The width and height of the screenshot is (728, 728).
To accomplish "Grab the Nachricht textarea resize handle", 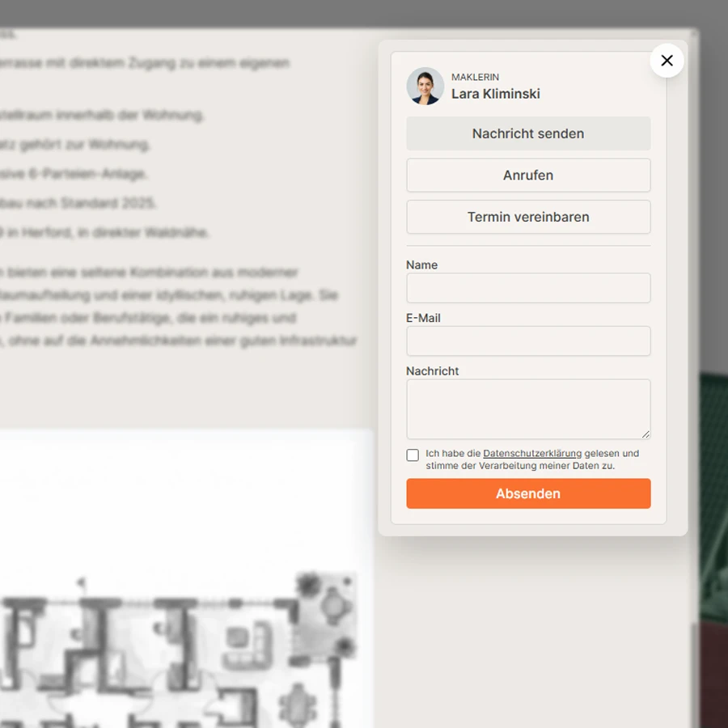I will coord(645,434).
